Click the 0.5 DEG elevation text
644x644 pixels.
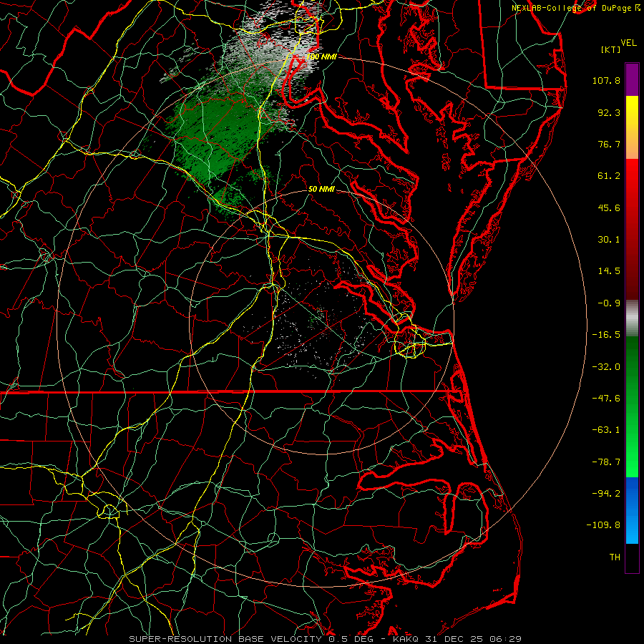coord(351,639)
